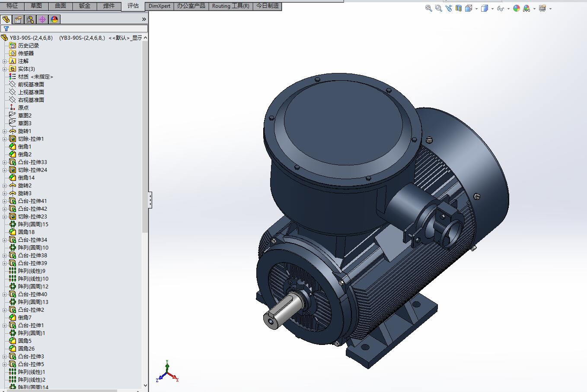587x392 pixels.
Task: Click the filter funnel icon
Action: (x=6, y=29)
